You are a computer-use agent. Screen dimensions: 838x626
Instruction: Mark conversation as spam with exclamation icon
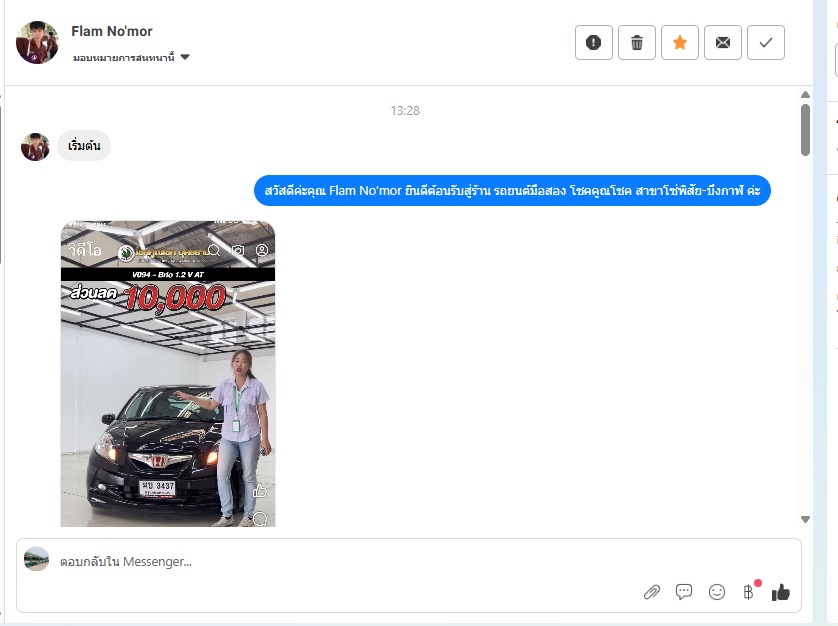point(593,43)
